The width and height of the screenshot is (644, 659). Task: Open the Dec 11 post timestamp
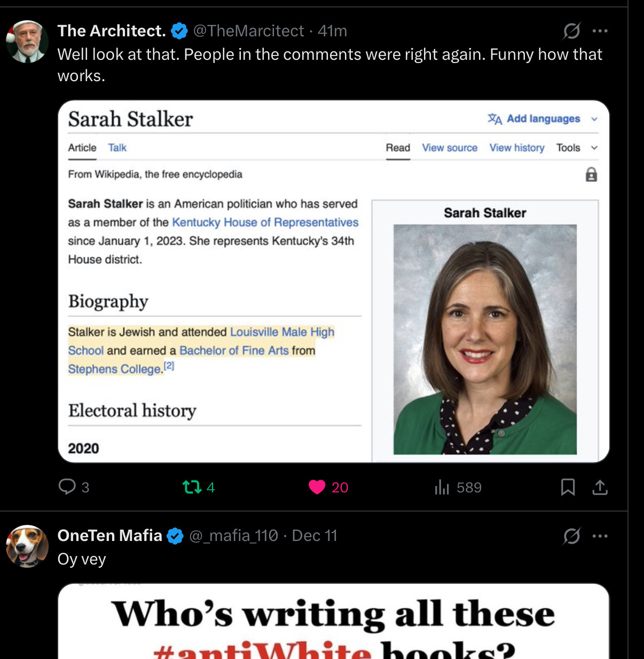(x=315, y=536)
